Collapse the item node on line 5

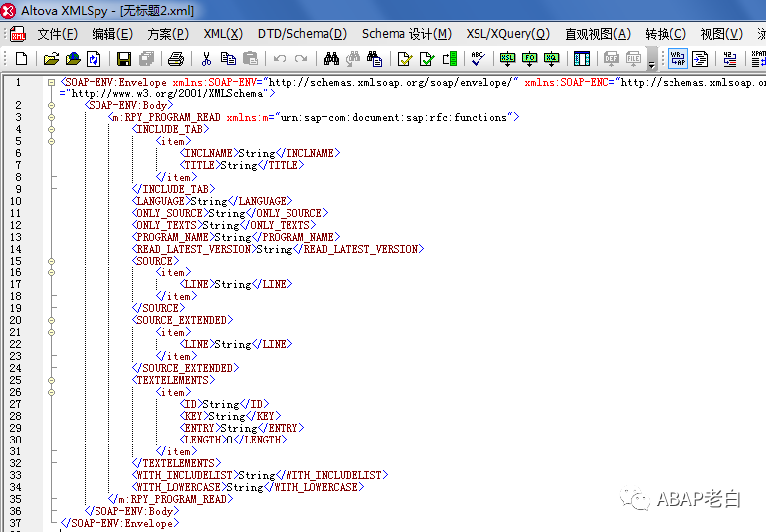52,141
